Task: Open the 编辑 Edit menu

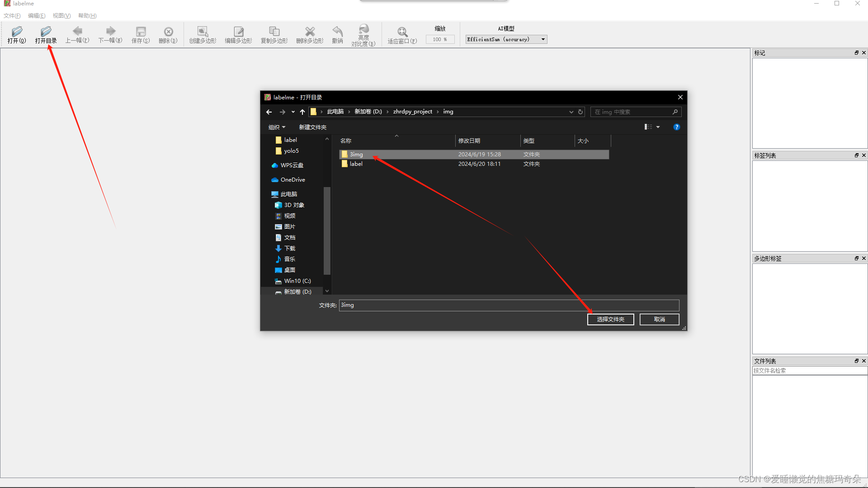Action: [x=37, y=16]
